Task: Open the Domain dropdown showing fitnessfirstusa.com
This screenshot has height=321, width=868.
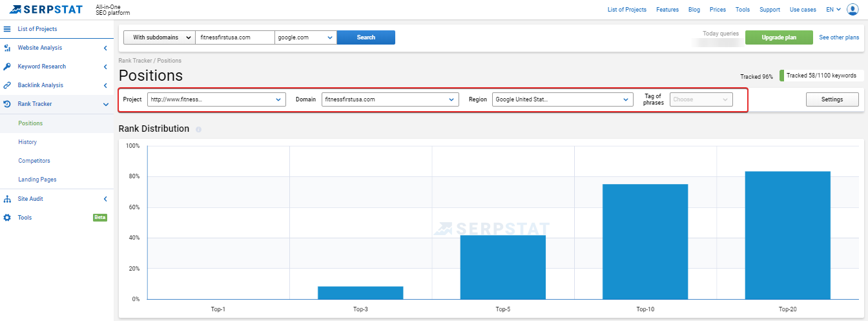Action: [x=390, y=99]
